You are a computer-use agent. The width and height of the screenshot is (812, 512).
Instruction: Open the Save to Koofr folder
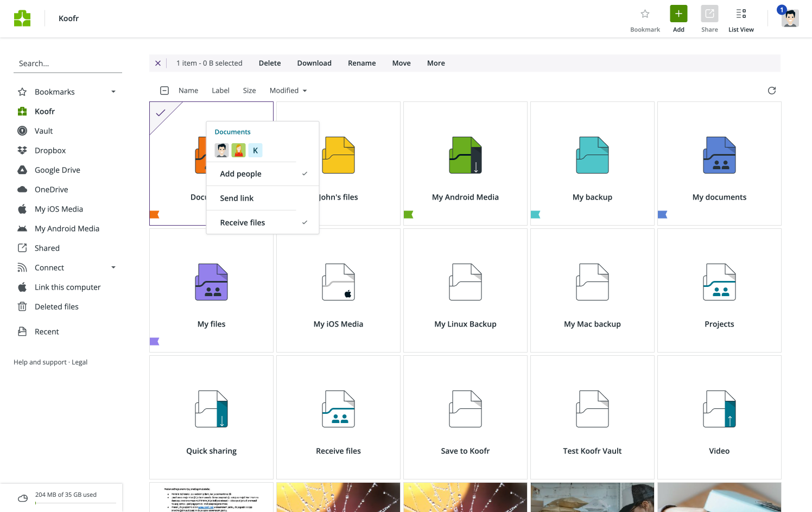(x=465, y=417)
